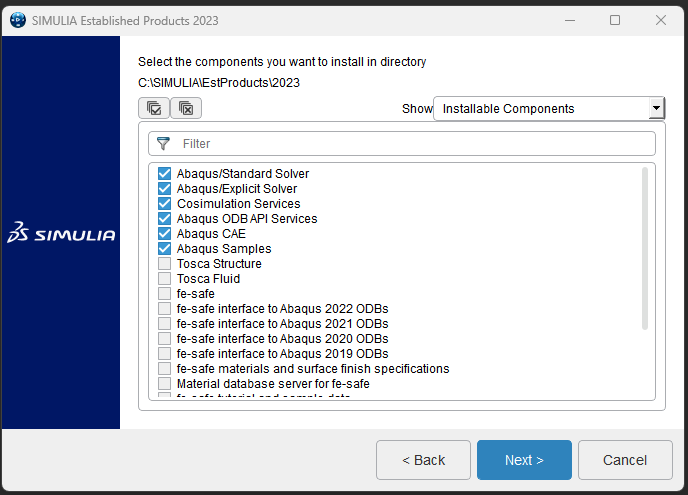Click the filter funnel icon
The width and height of the screenshot is (688, 495).
tap(163, 143)
